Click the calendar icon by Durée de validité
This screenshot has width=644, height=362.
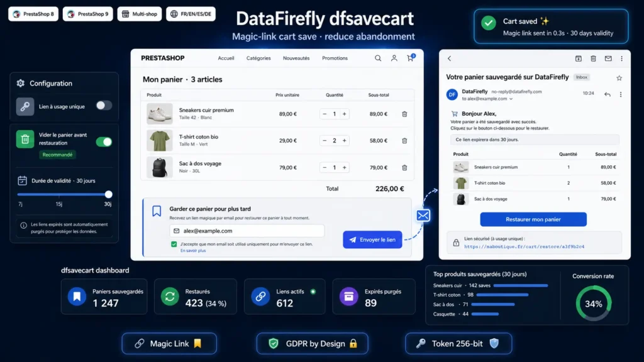(22, 180)
